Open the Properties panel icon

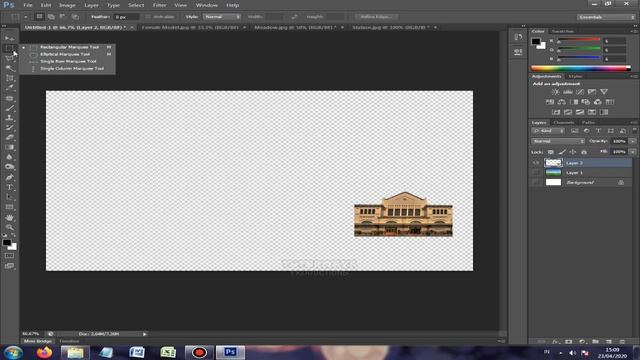(x=518, y=52)
